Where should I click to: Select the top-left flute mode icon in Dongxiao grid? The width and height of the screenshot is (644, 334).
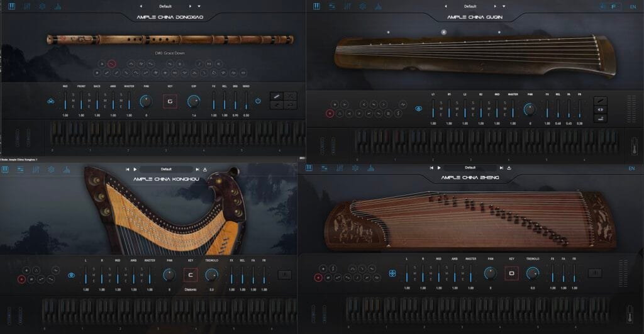(x=277, y=96)
